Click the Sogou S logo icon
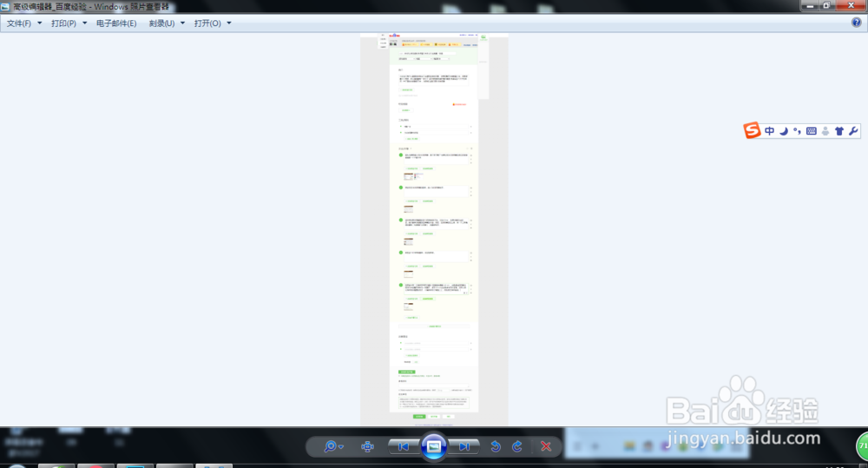Viewport: 868px width, 468px height. coord(752,130)
